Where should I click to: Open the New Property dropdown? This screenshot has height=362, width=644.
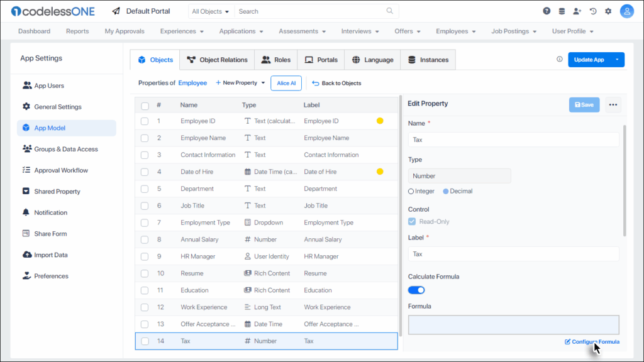(240, 83)
